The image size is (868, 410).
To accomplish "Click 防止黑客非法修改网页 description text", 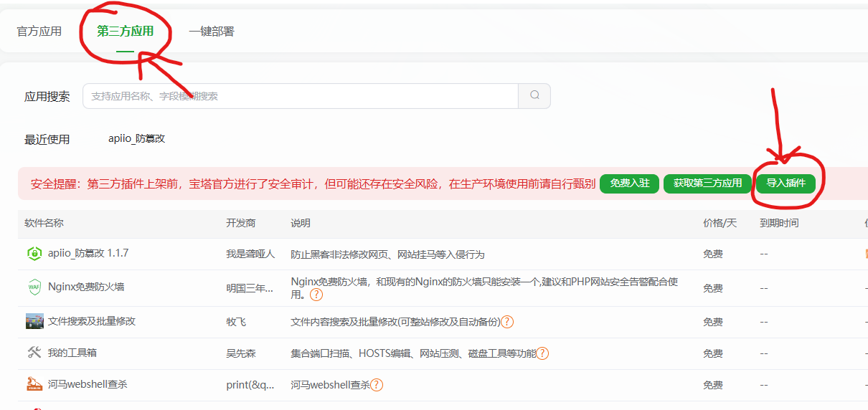I will click(387, 254).
